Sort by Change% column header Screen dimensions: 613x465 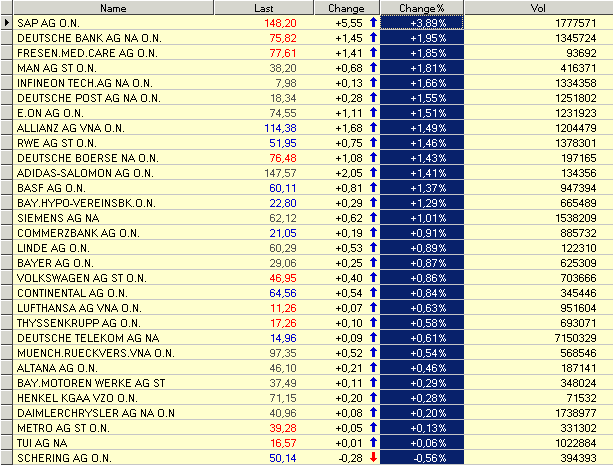click(x=422, y=8)
